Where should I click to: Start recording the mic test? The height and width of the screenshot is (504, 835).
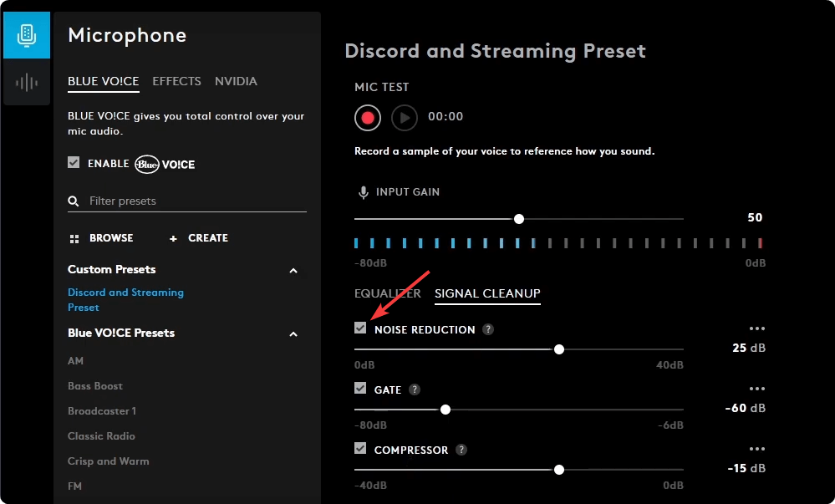point(368,117)
